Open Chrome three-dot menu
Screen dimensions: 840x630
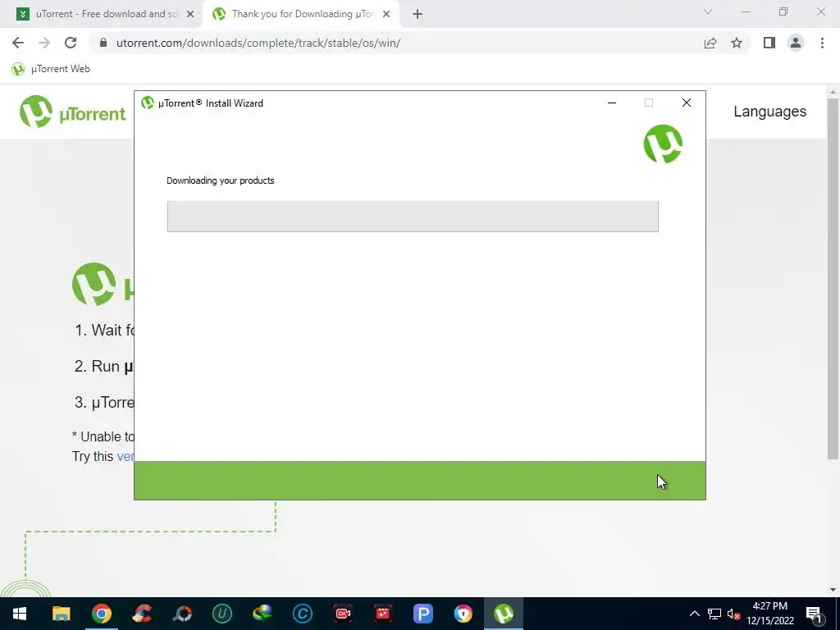tap(822, 43)
